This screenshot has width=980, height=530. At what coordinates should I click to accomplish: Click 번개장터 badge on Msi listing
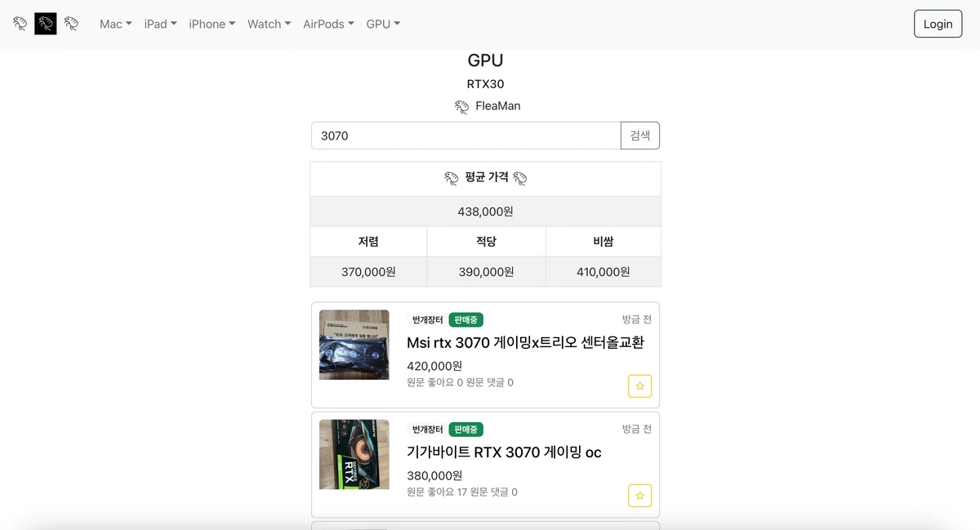click(x=427, y=319)
